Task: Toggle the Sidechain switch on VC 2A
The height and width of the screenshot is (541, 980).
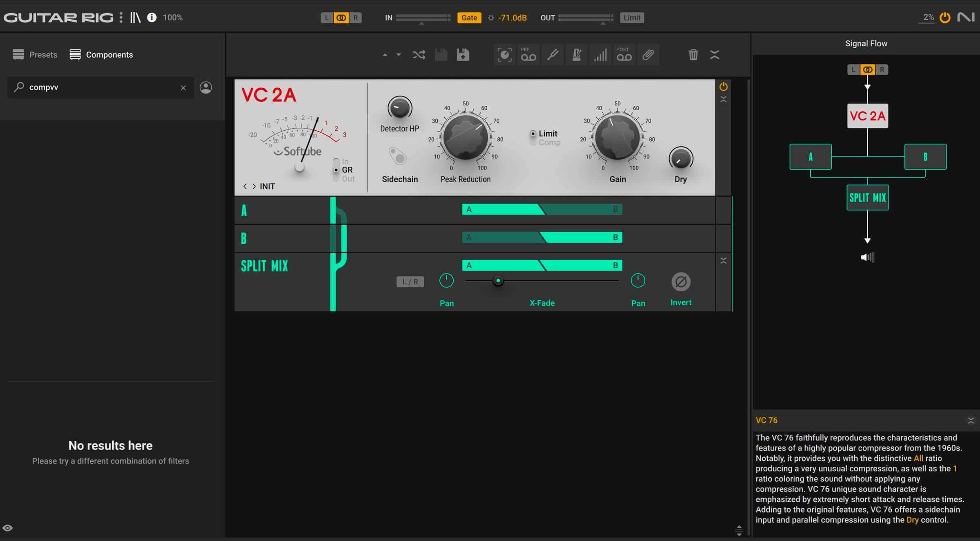Action: click(x=397, y=156)
